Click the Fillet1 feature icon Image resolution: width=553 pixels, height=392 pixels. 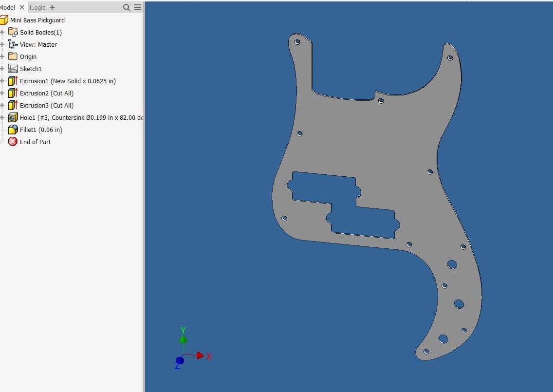[13, 130]
